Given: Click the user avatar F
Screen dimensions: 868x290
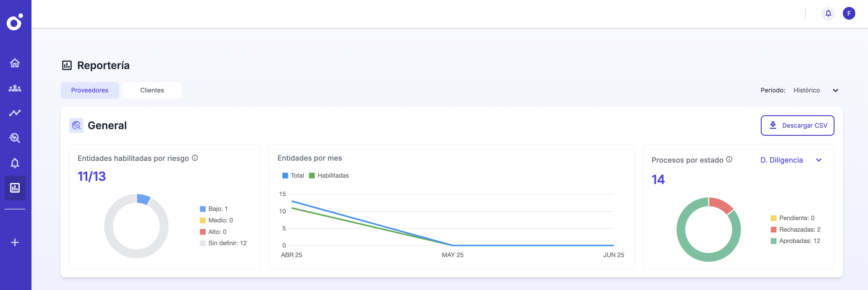Looking at the screenshot, I should 848,14.
